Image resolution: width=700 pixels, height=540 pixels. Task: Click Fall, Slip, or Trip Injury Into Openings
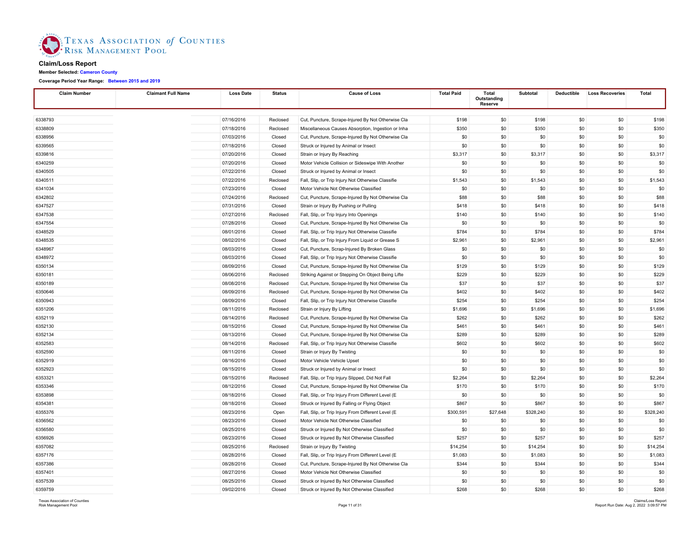[339, 215]
